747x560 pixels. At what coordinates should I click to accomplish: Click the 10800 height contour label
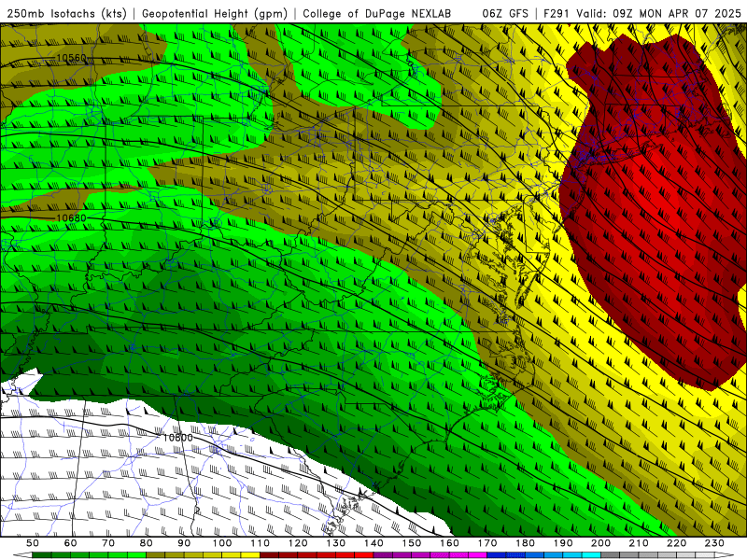(x=177, y=437)
